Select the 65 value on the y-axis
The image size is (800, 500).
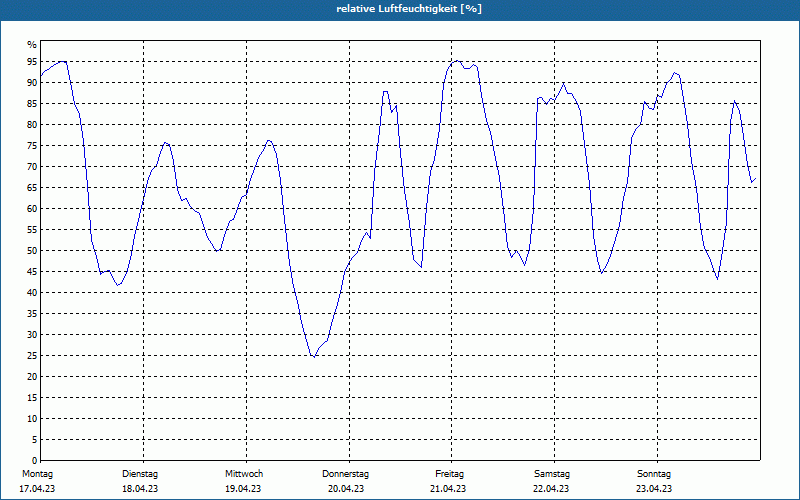[32, 188]
